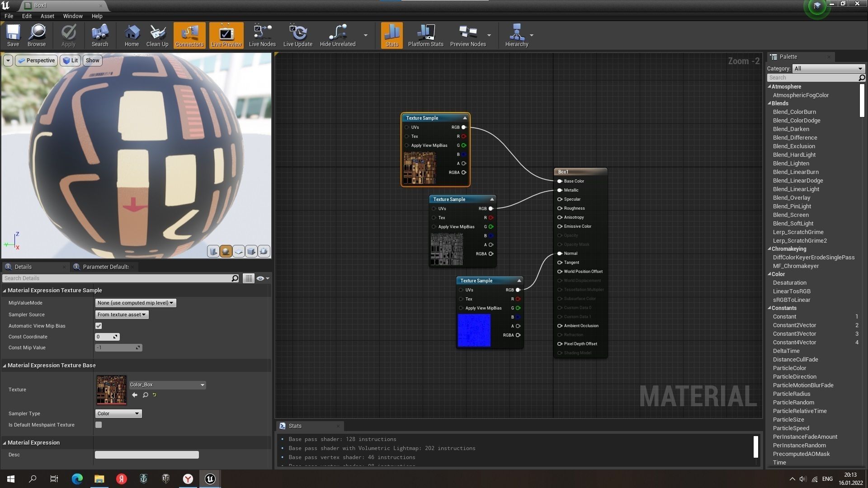The height and width of the screenshot is (488, 868).
Task: Collapse the Blends category in Palette
Action: coord(769,103)
